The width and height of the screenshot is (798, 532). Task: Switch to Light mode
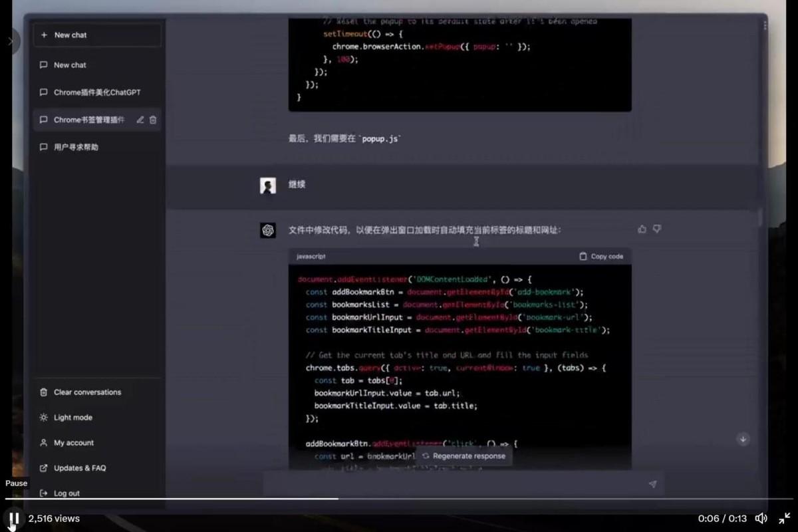(x=98, y=418)
